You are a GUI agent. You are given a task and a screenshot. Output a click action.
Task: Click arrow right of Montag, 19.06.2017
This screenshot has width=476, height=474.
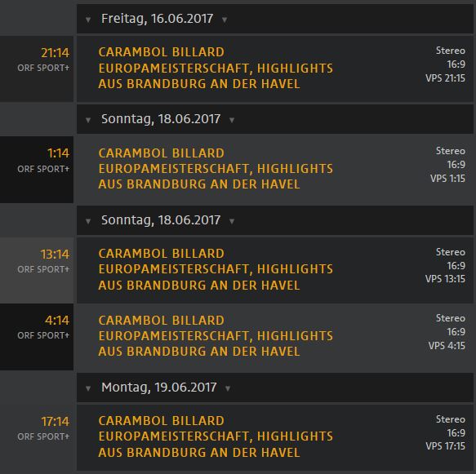[228, 388]
